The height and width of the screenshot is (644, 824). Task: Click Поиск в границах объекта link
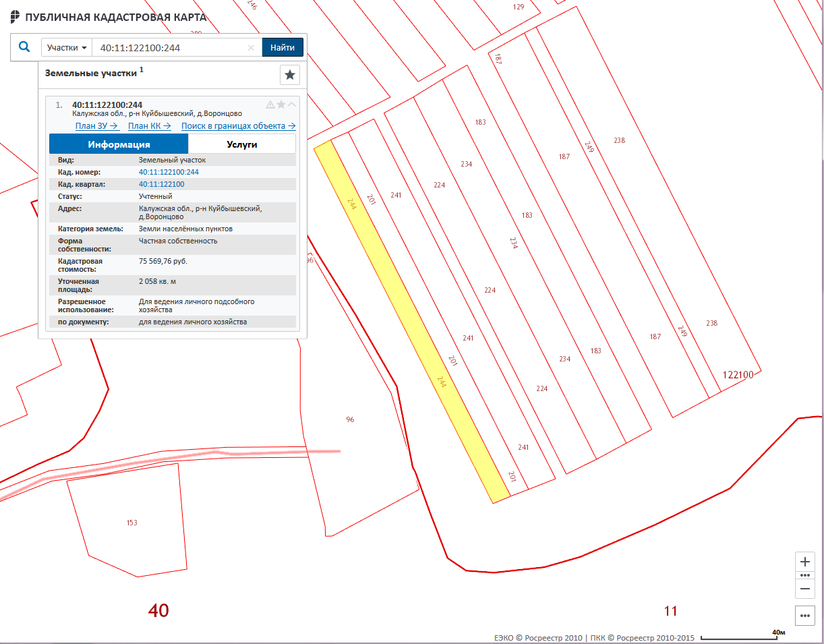tap(238, 126)
